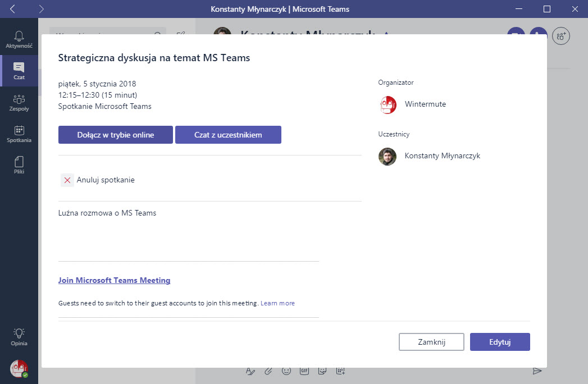Open the Opinia feedback lightbulb

pos(19,337)
